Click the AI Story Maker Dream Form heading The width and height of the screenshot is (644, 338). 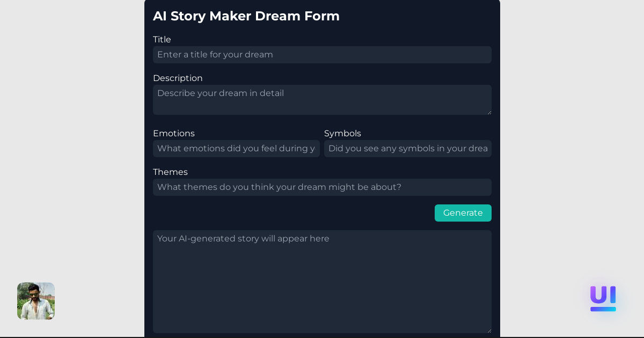pyautogui.click(x=246, y=16)
